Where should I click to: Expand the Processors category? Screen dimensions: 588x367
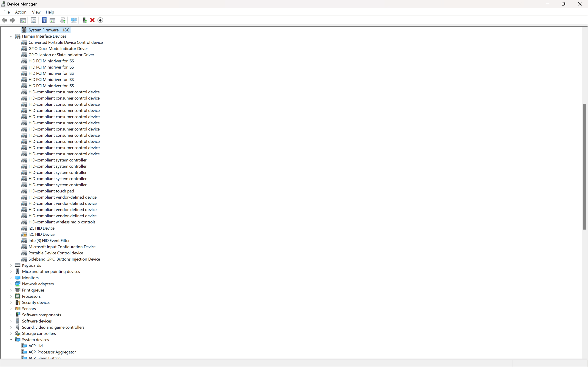point(11,296)
